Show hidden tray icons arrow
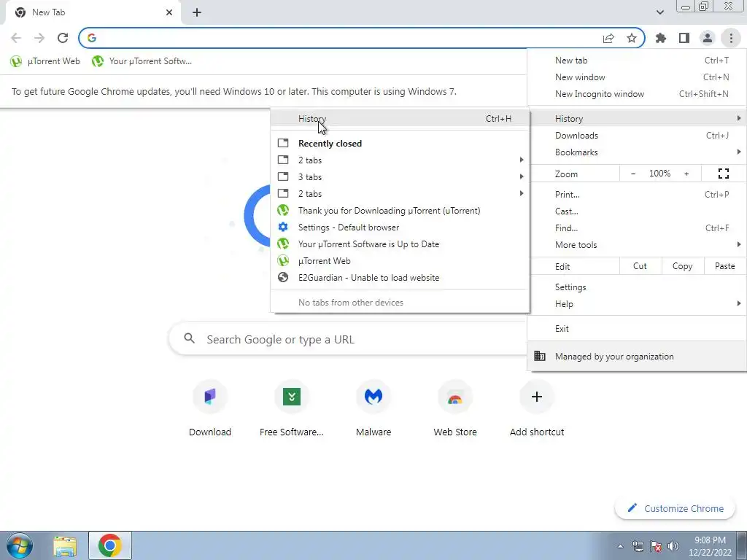This screenshot has width=747, height=560. [620, 546]
